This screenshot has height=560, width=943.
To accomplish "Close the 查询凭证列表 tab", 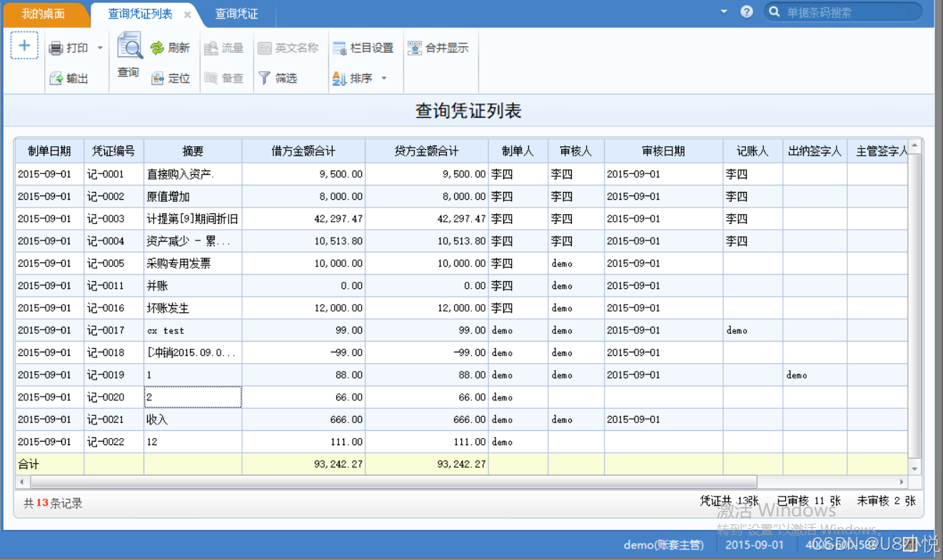I will tap(187, 14).
